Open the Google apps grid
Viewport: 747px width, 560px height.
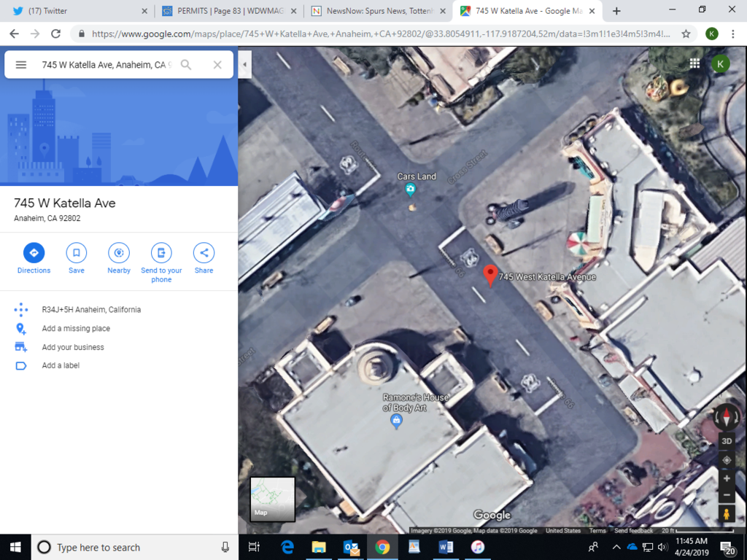(694, 63)
